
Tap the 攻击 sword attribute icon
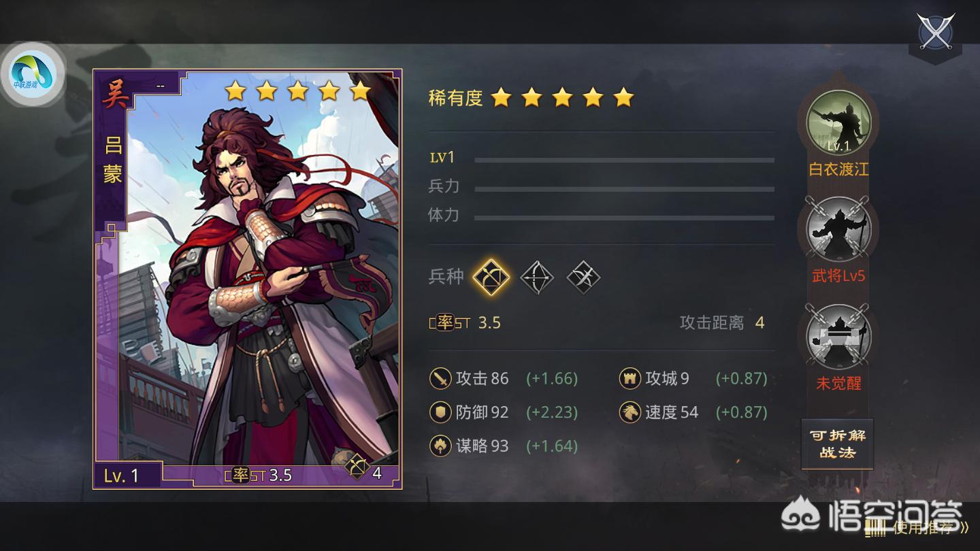[441, 378]
